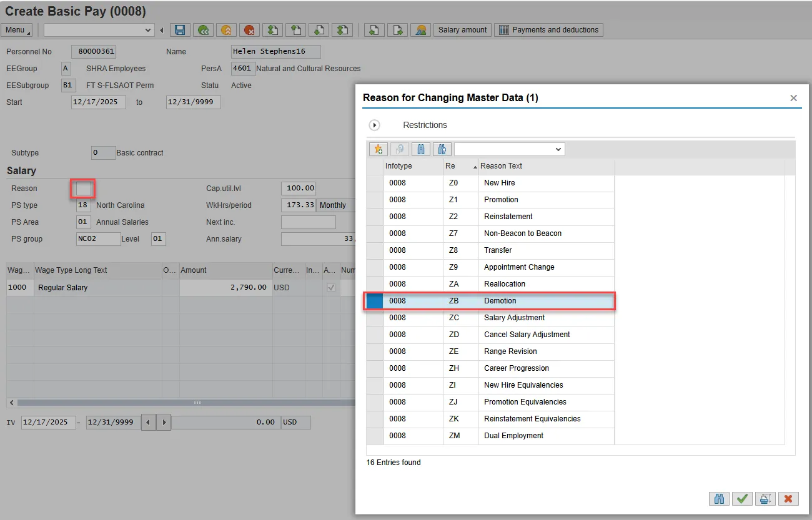This screenshot has height=520, width=812.
Task: Click the green Back arrow icon in the toolbar
Action: pyautogui.click(x=202, y=30)
